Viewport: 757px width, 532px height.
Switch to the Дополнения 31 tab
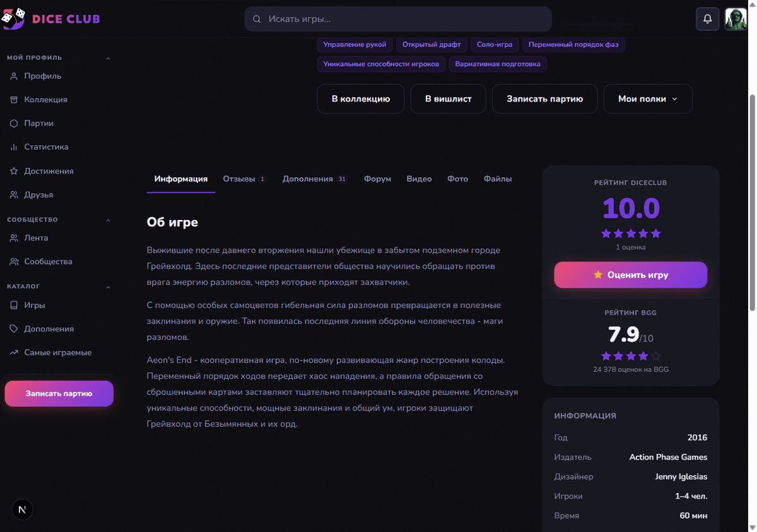[315, 179]
